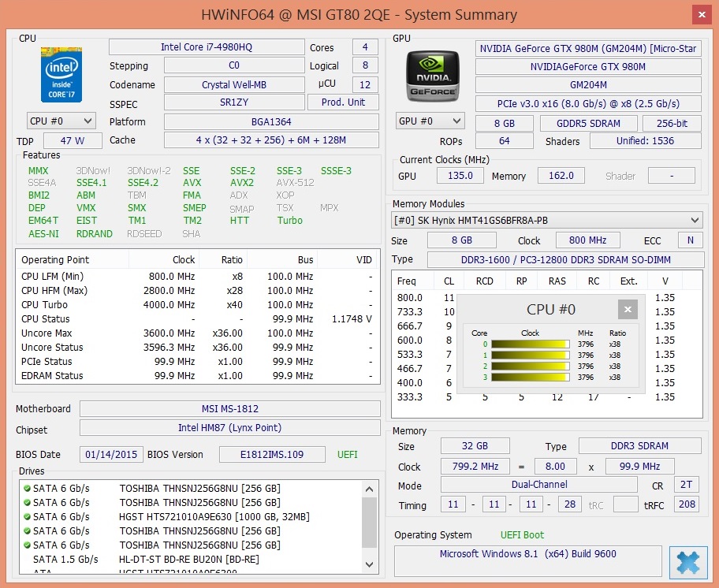Select the CPU Turbo operating point row
This screenshot has height=588, width=719.
tap(198, 305)
